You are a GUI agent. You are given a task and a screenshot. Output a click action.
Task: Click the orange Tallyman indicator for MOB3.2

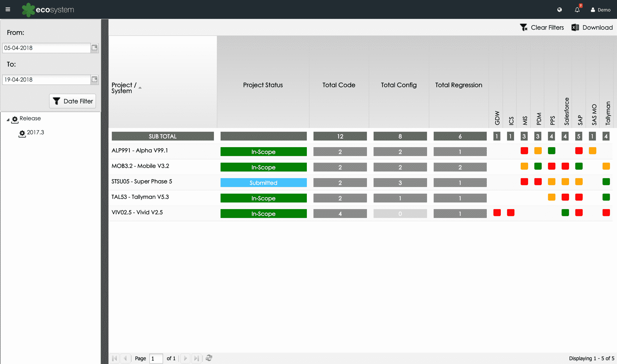click(606, 166)
